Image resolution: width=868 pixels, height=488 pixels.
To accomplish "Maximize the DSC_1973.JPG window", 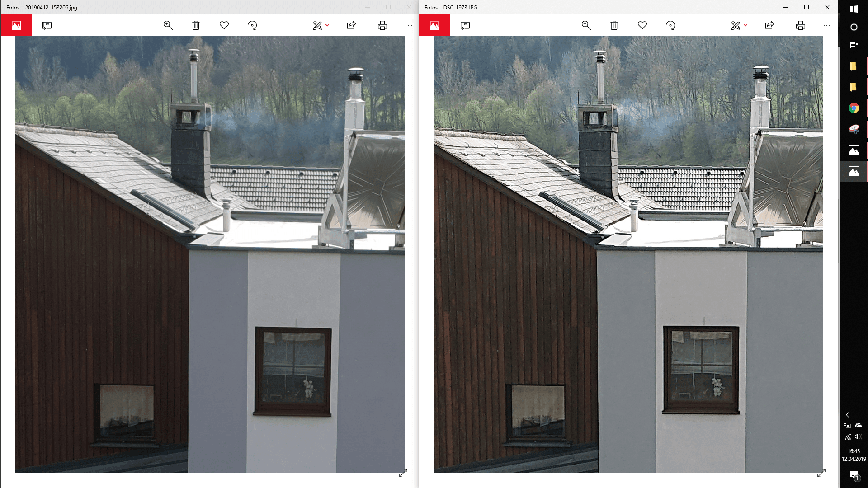I will click(807, 7).
